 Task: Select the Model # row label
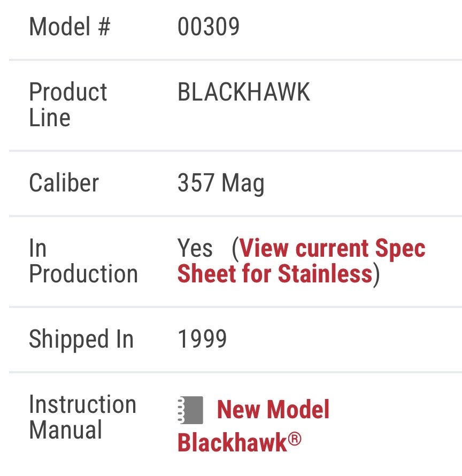pyautogui.click(x=70, y=26)
